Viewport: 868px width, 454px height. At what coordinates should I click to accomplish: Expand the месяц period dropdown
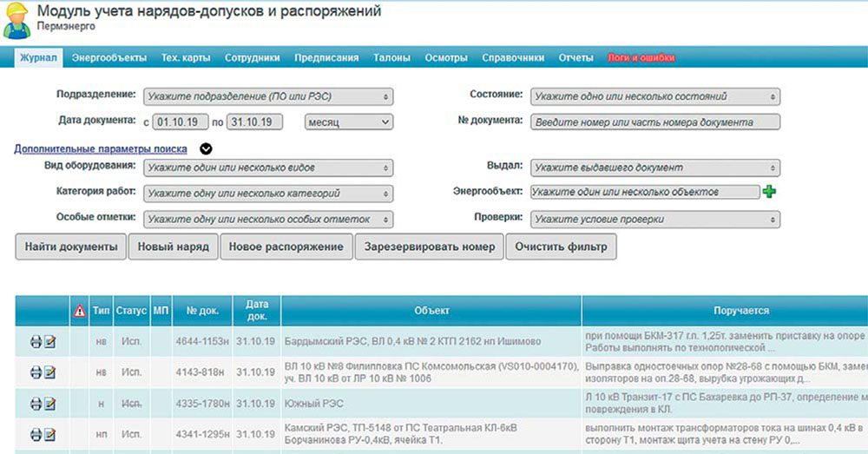tap(349, 122)
